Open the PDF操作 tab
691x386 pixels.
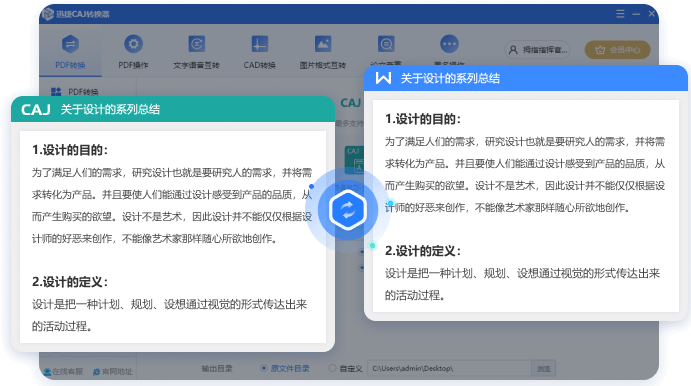coord(133,52)
